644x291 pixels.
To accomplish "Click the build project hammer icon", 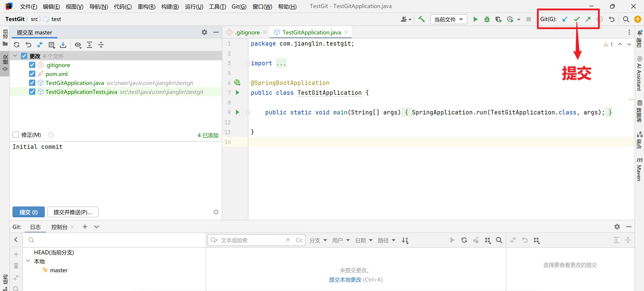I will pyautogui.click(x=422, y=19).
